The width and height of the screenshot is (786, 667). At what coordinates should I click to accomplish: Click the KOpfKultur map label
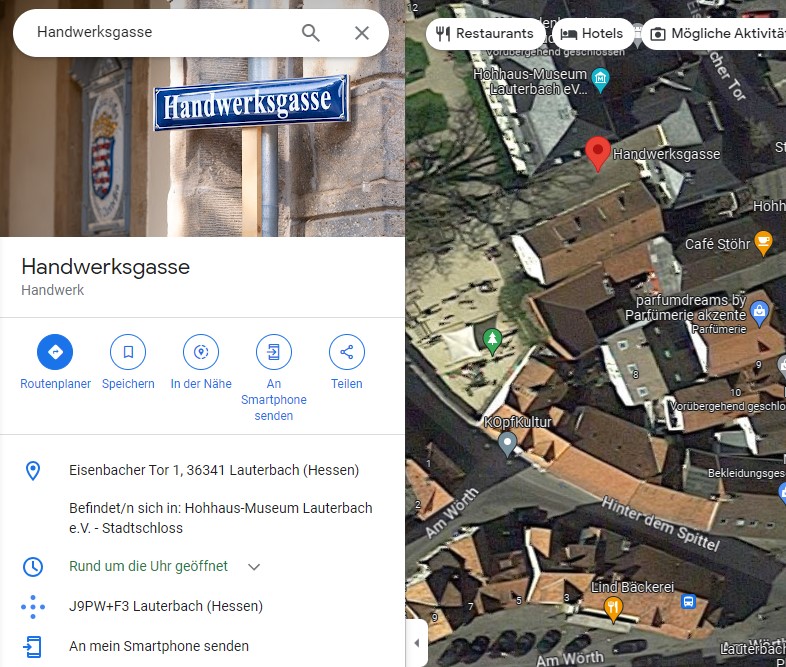click(x=517, y=422)
